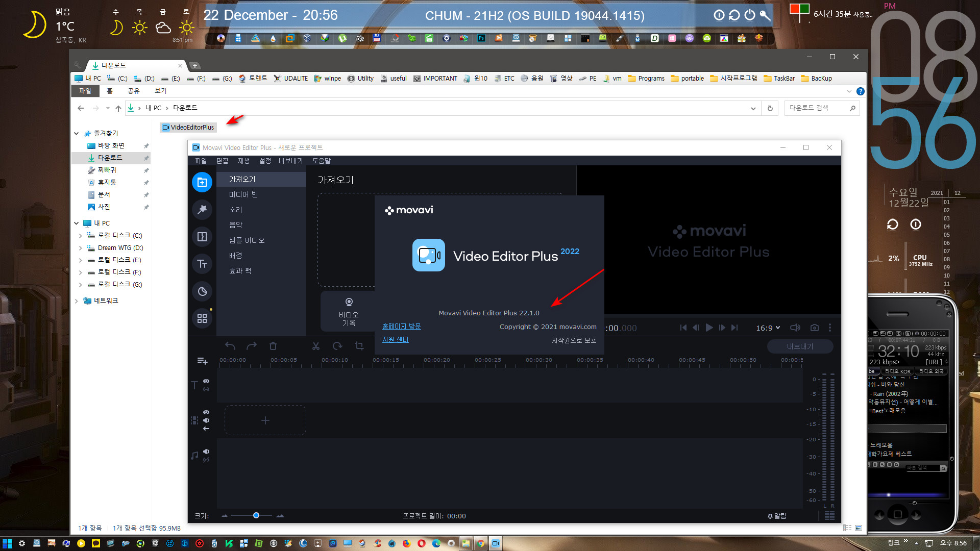Screen dimensions: 980x551
Task: Click the 지원 센터 link
Action: point(396,339)
